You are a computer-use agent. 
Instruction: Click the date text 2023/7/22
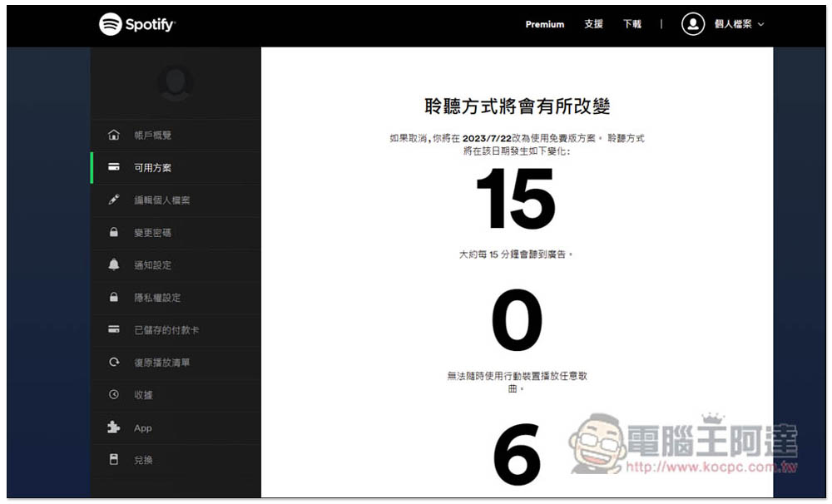coord(487,138)
